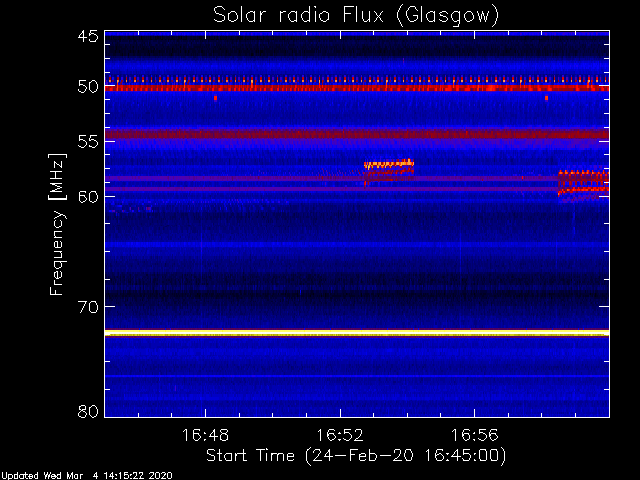Image resolution: width=640 pixels, height=480 pixels.
Task: Click the frequency tick label "80"
Action: coord(88,411)
